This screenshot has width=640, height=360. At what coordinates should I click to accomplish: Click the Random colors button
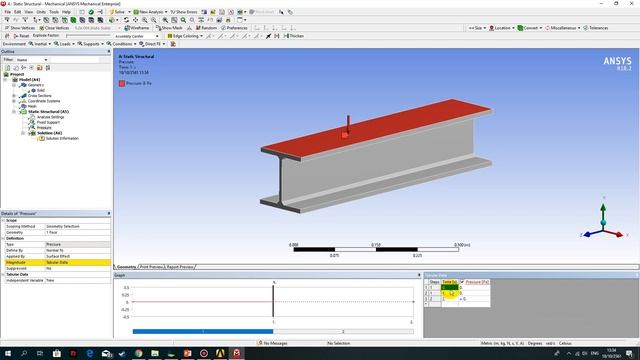(x=206, y=28)
